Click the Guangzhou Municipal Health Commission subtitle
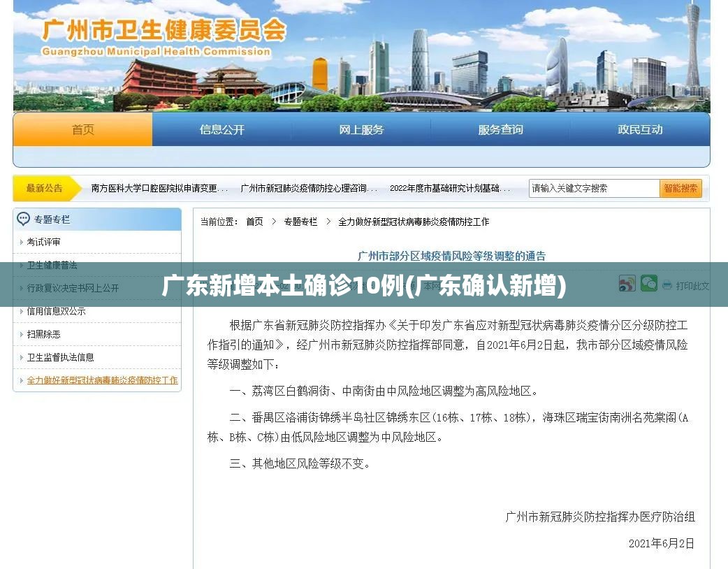Screen dimensions: 728x569 (156, 52)
